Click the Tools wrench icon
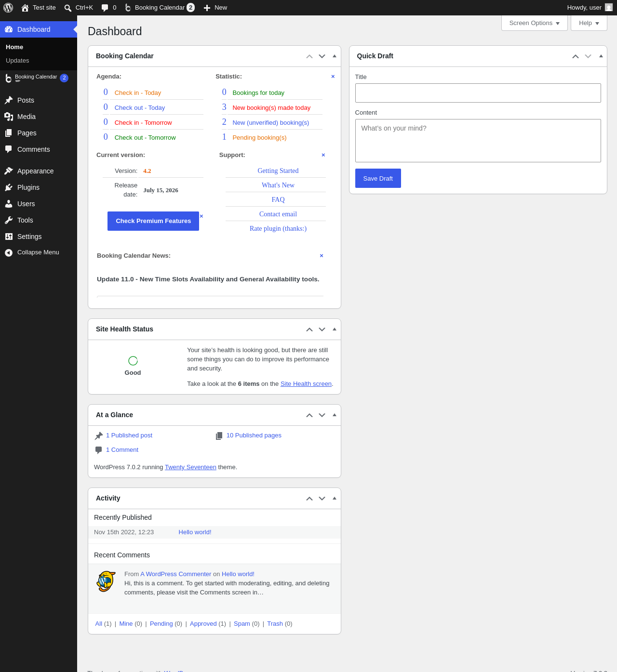Screen dimensions: 617x672 tap(9, 220)
